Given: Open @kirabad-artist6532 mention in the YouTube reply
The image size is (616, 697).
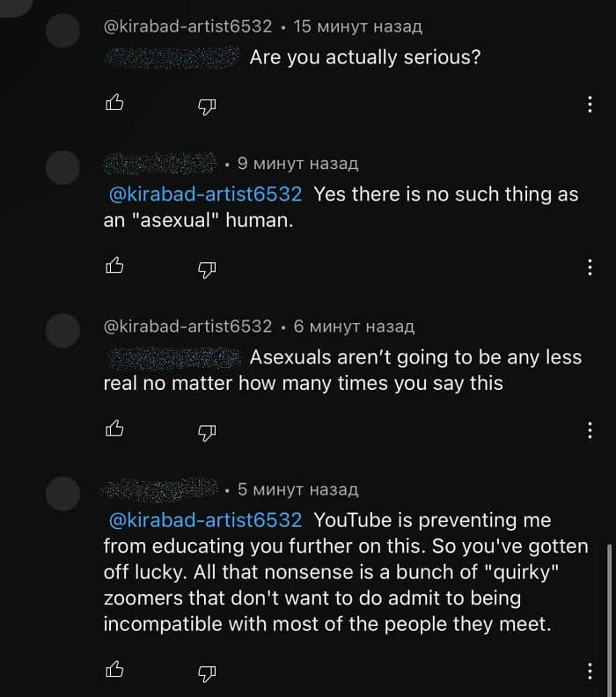Looking at the screenshot, I should pos(205,519).
